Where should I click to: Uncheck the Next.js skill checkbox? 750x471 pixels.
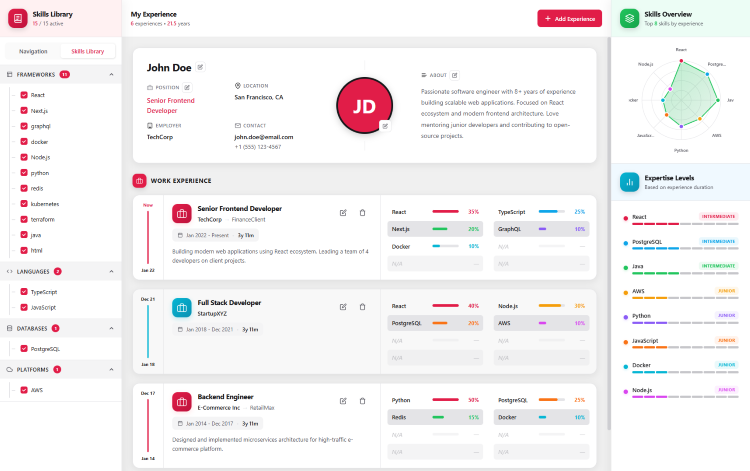(x=24, y=110)
